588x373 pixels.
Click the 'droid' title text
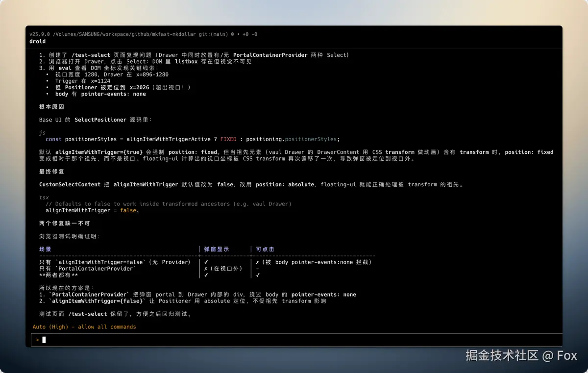pos(37,42)
